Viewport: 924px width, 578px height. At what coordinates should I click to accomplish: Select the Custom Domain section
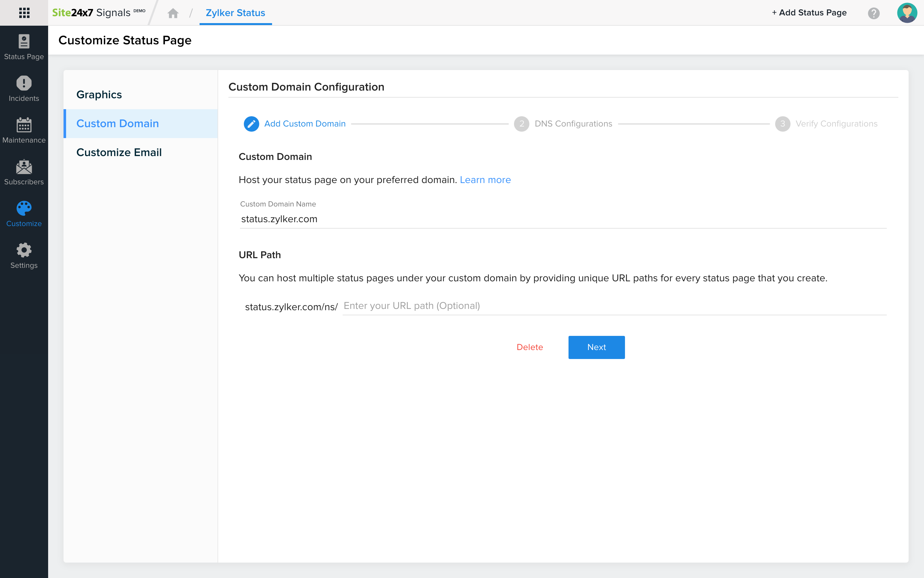[x=141, y=124]
